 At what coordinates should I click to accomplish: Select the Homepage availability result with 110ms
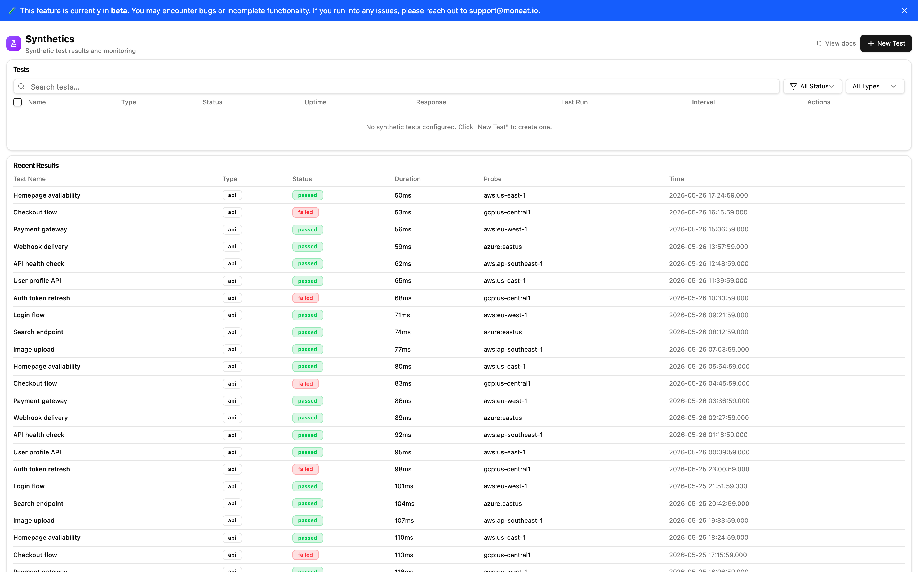459,538
